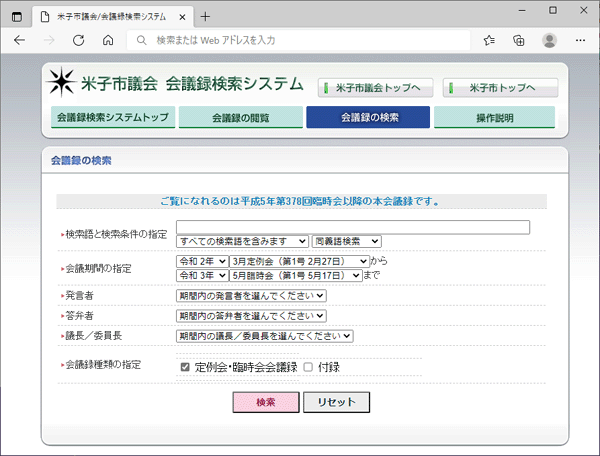Click the 議長／委員長 label text
The height and width of the screenshot is (456, 600).
[93, 336]
